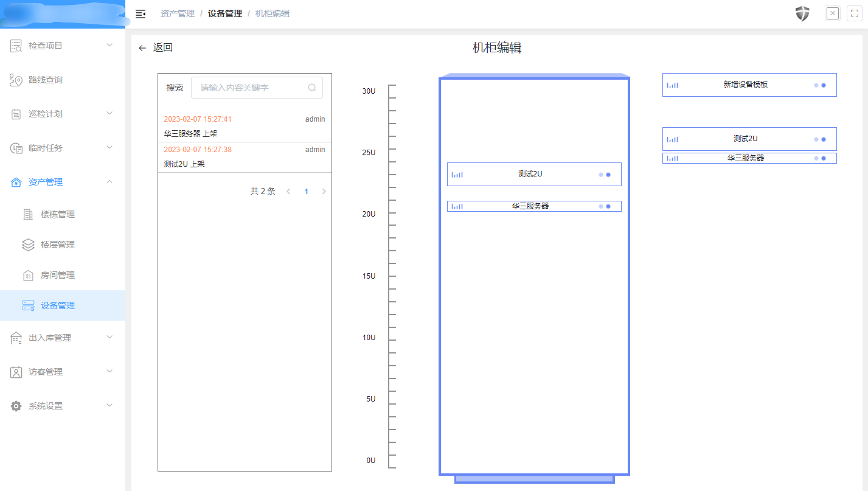Image resolution: width=868 pixels, height=491 pixels.
Task: Click log entry 华三服务器 上架
Action: (x=190, y=134)
